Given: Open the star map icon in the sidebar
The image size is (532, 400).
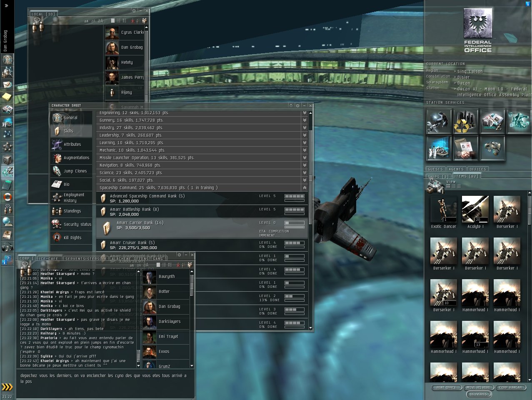Looking at the screenshot, I should point(7,135).
